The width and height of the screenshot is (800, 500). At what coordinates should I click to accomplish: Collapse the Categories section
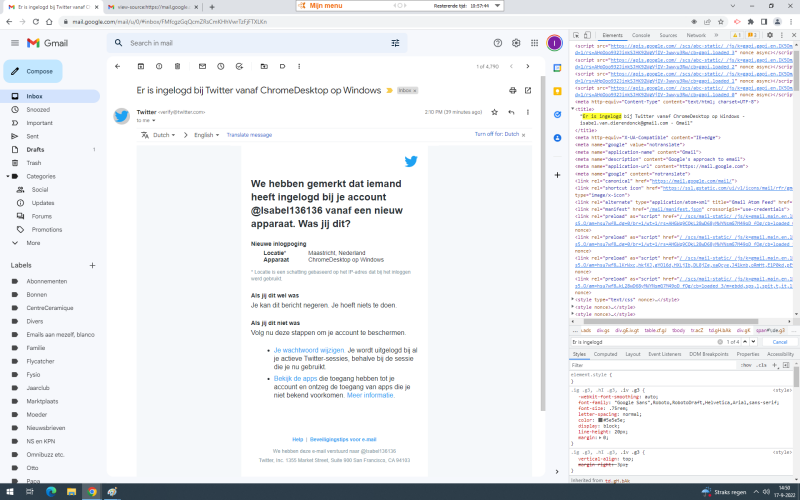(x=8, y=177)
